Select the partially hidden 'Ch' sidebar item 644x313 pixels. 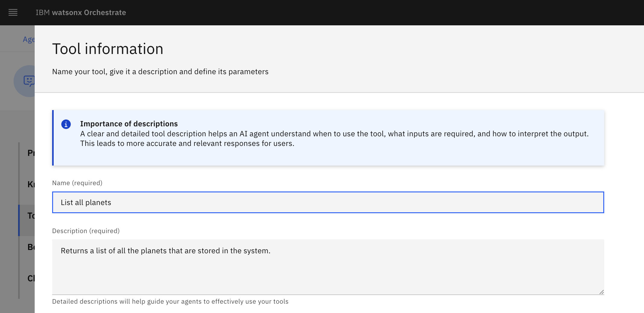[31, 278]
